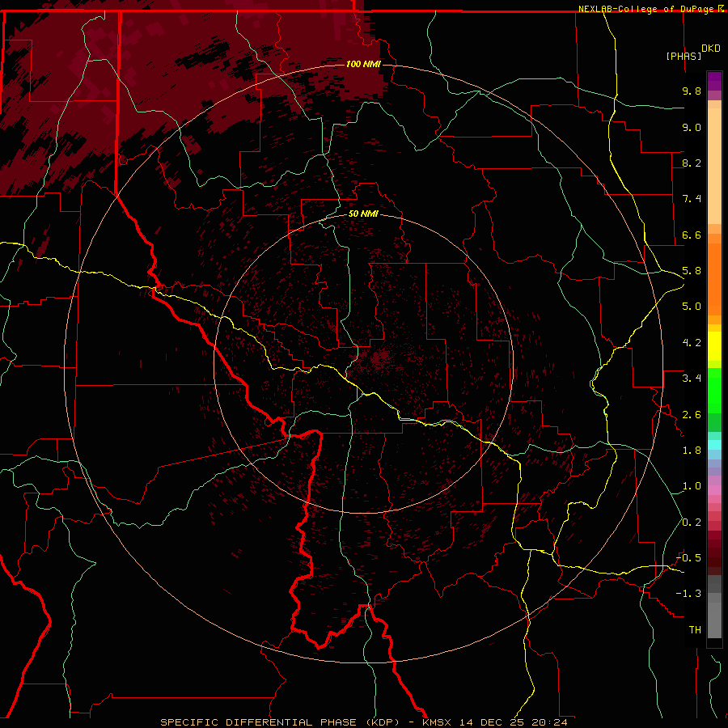Click the 5.0 color scale value
Image resolution: width=728 pixels, height=728 pixels.
692,307
